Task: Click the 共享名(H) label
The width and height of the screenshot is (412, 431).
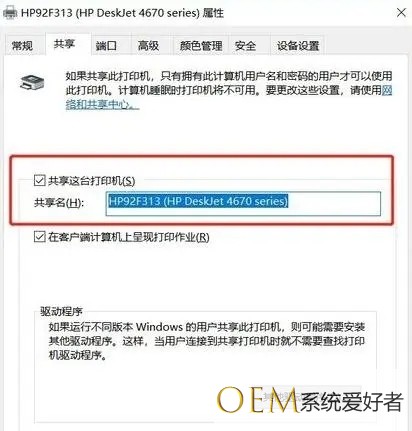Action: (59, 202)
